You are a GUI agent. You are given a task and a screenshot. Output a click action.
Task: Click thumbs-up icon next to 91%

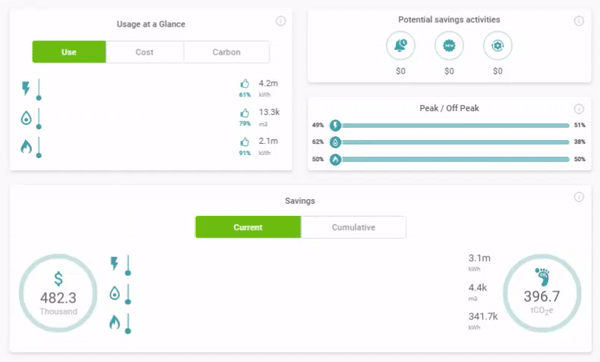click(x=245, y=142)
